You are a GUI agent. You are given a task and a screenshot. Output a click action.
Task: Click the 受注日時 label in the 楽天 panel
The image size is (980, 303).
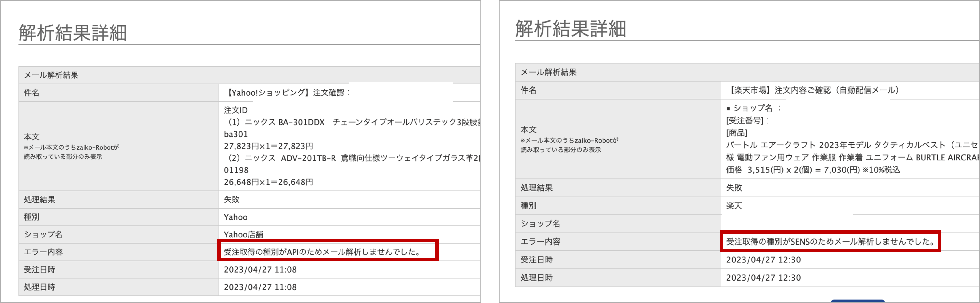pos(536,260)
